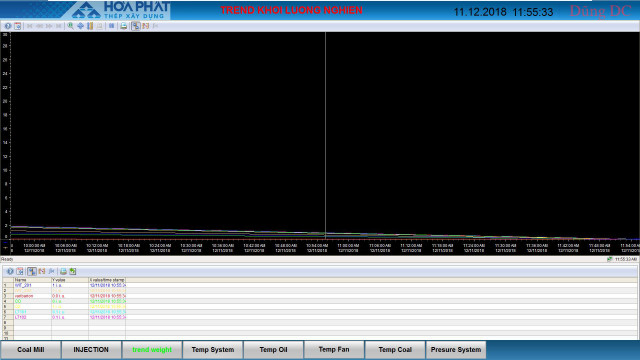Viewport: 640px width, 360px height.
Task: Click the help icon in the trend toolbar
Action: click(x=8, y=26)
